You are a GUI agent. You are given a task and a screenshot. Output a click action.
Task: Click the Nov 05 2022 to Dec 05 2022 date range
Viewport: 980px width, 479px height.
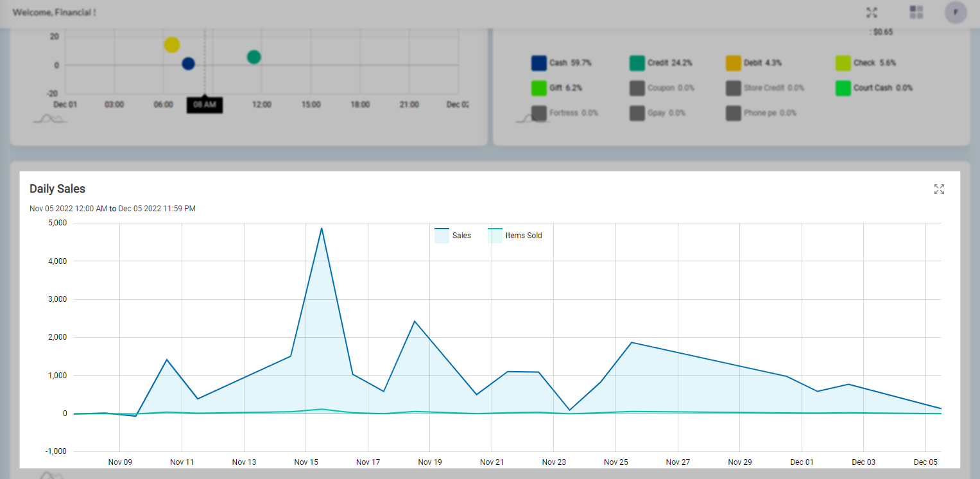point(113,209)
